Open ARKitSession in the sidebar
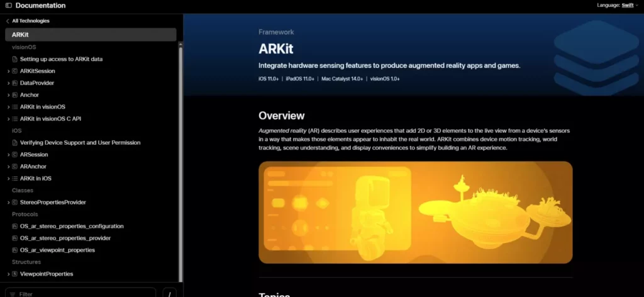 [x=37, y=71]
